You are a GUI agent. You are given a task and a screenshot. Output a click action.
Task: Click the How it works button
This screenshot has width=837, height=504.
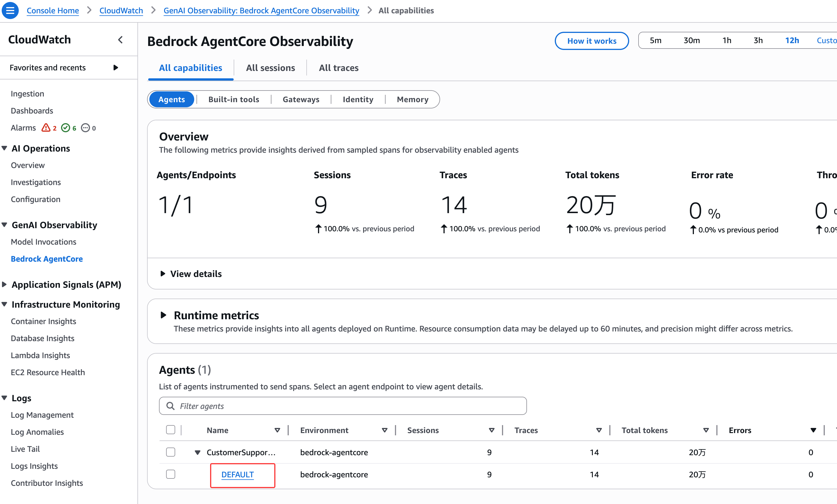coord(591,41)
